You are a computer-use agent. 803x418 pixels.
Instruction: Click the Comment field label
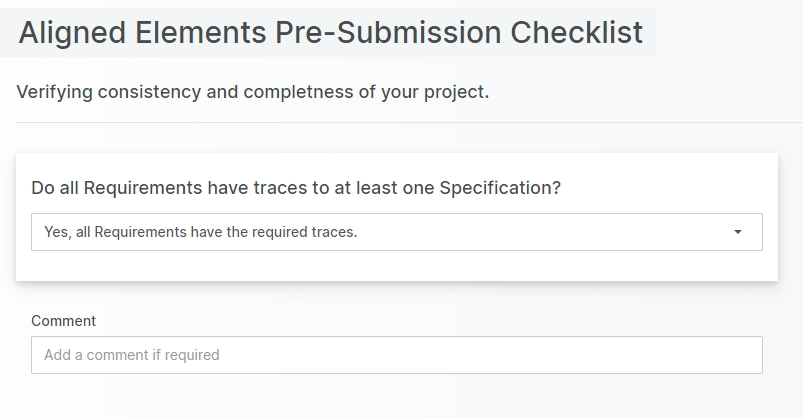[64, 321]
